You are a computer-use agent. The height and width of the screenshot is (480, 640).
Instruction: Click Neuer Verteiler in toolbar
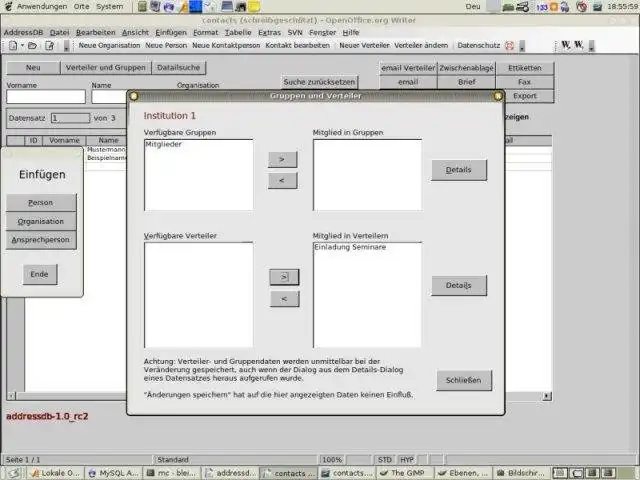click(364, 45)
